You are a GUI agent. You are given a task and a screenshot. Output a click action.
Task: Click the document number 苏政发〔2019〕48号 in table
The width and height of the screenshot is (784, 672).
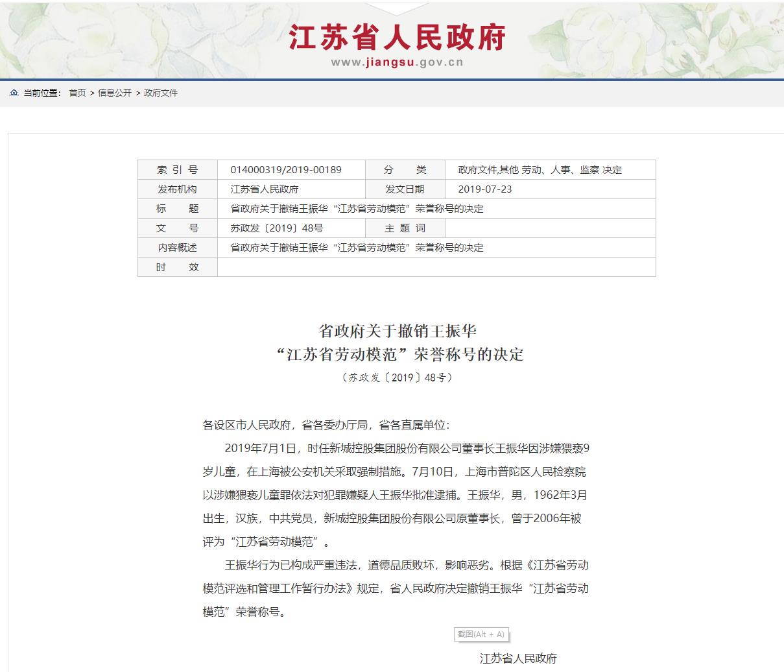tap(276, 228)
